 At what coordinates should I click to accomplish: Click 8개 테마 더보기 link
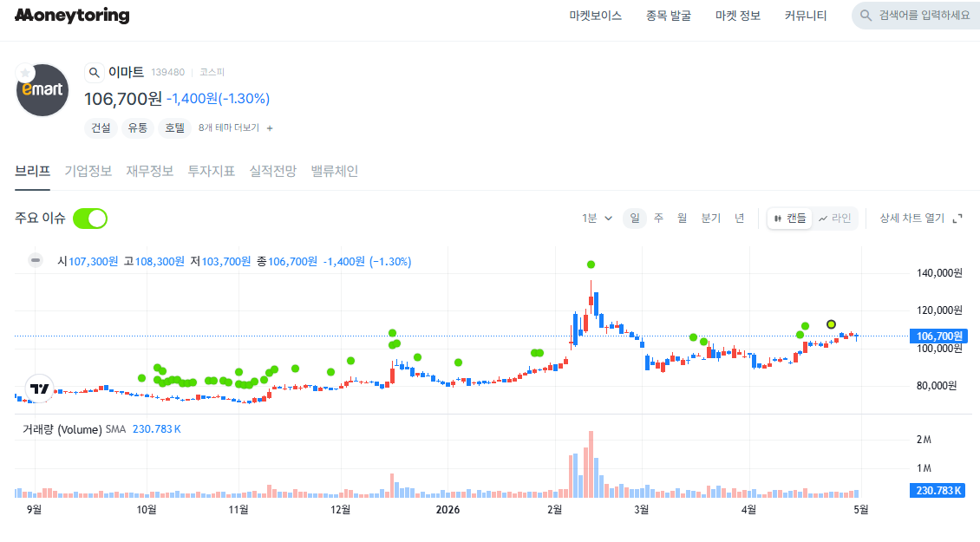[229, 128]
